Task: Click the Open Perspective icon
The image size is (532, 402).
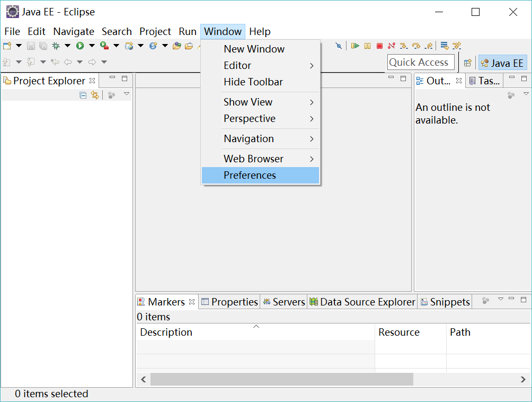Action: coord(468,63)
